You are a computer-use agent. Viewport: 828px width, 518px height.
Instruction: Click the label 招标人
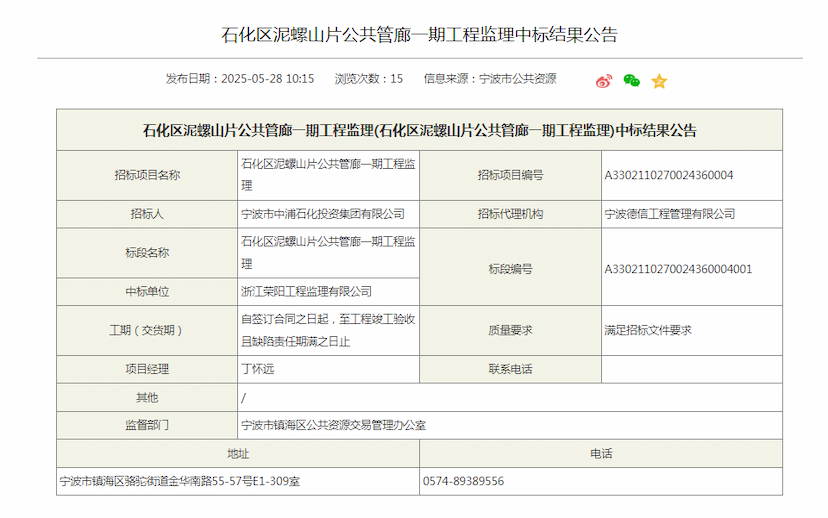click(x=147, y=214)
